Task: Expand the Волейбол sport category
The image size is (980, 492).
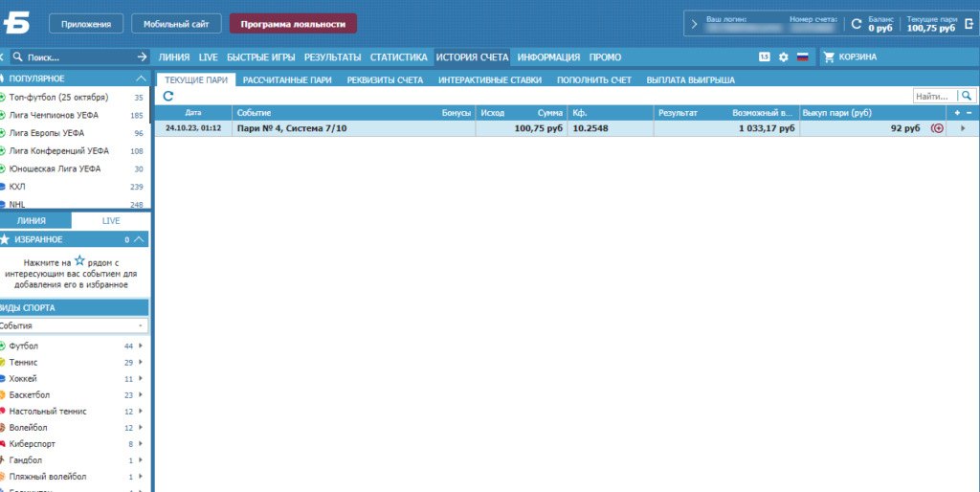Action: pyautogui.click(x=141, y=428)
